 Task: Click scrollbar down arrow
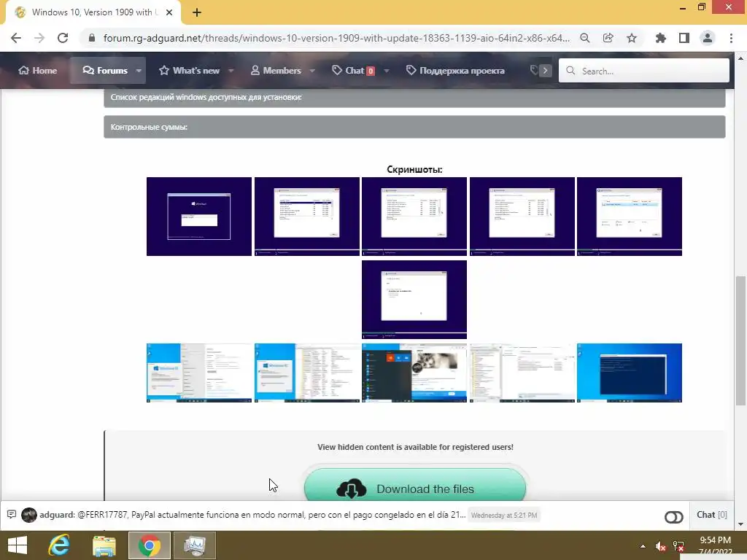(x=740, y=524)
